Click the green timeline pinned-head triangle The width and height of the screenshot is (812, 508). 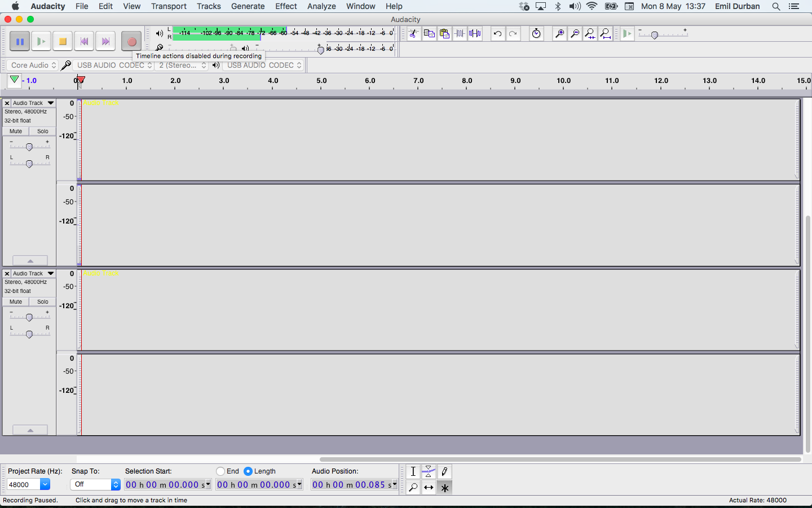click(x=15, y=80)
